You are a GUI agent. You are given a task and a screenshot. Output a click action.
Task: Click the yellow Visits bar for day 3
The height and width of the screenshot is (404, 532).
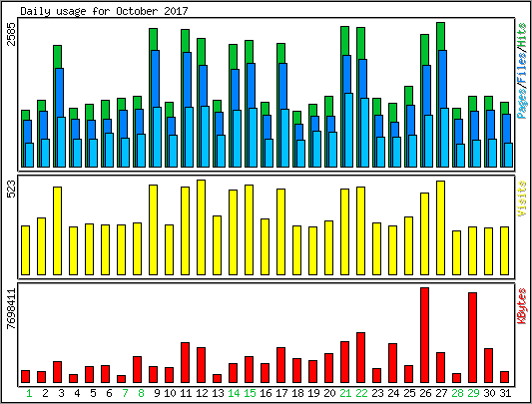click(x=58, y=231)
